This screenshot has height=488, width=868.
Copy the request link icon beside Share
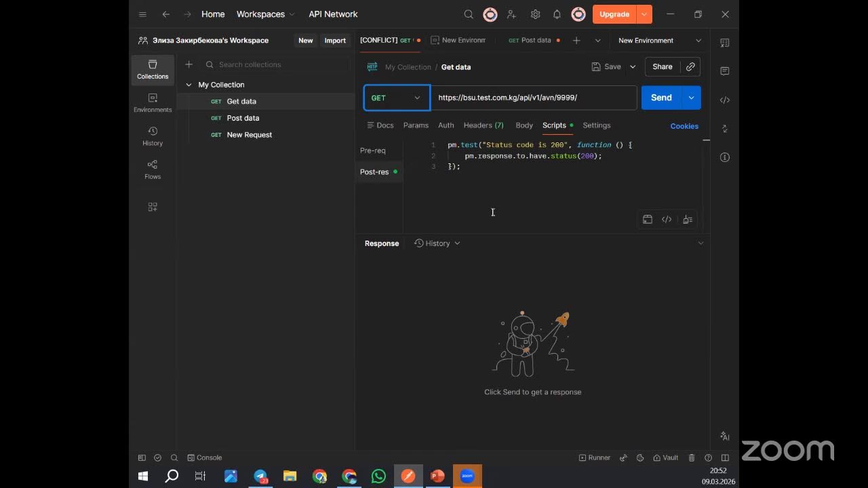tap(690, 67)
